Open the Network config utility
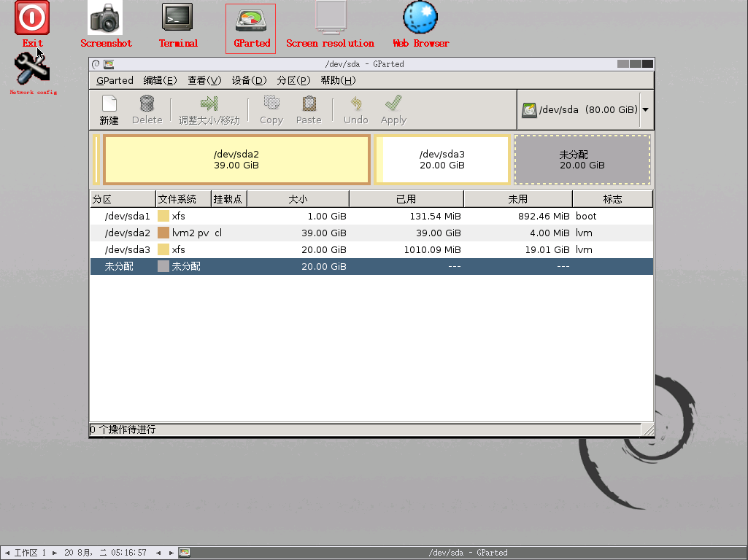748x560 pixels. 31,71
